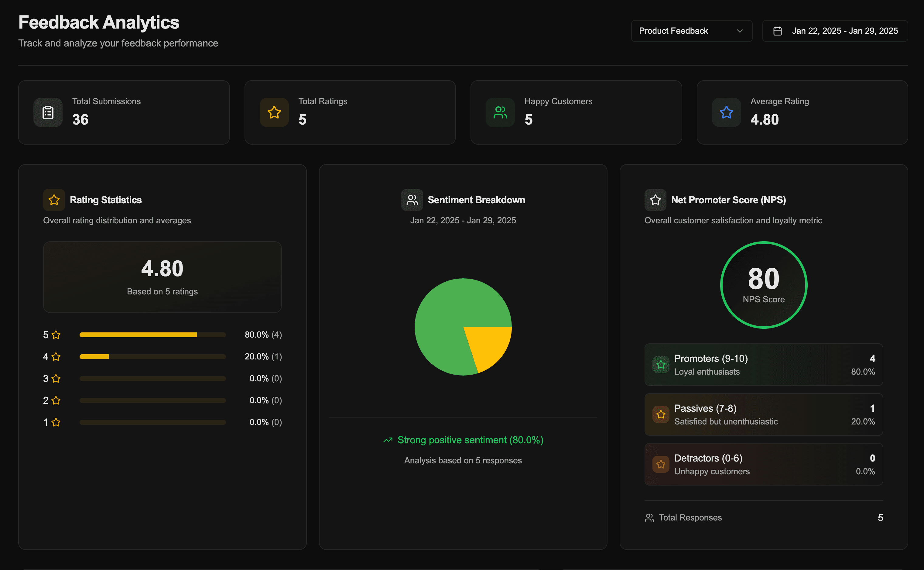Click the green people icon for Happy Customers
Viewport: 924px width, 570px height.
(500, 112)
